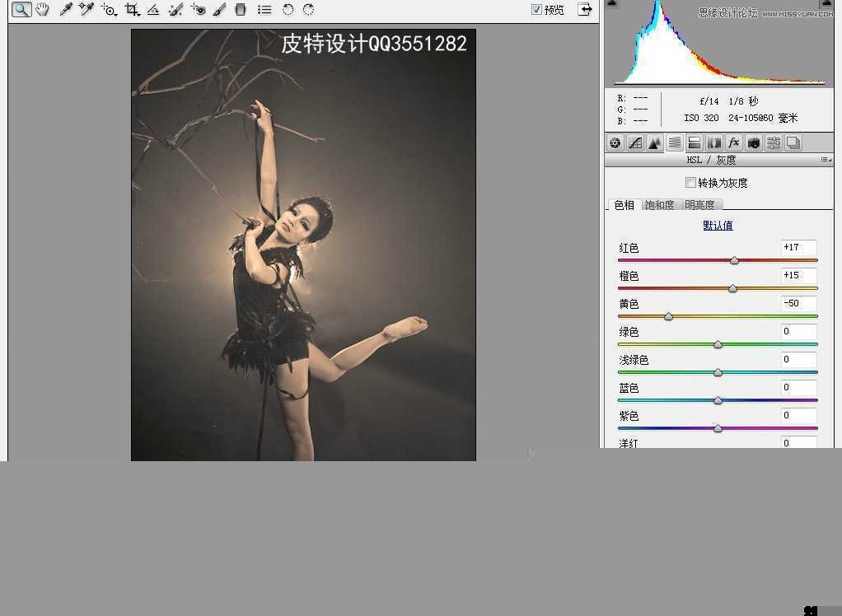Toggle the highlight clipping warning on histogram
This screenshot has width=842, height=616.
[826, 4]
